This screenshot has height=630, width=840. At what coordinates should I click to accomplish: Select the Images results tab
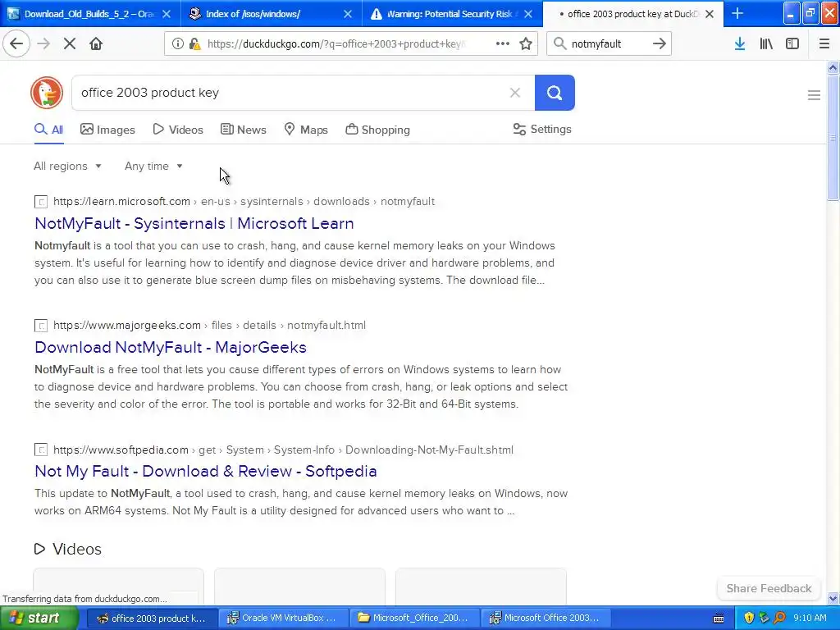pos(107,130)
